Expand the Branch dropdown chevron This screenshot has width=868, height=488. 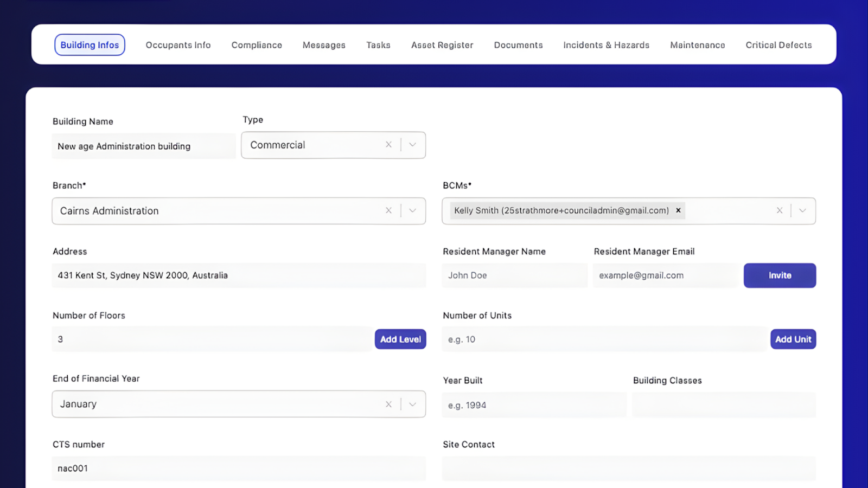(413, 211)
